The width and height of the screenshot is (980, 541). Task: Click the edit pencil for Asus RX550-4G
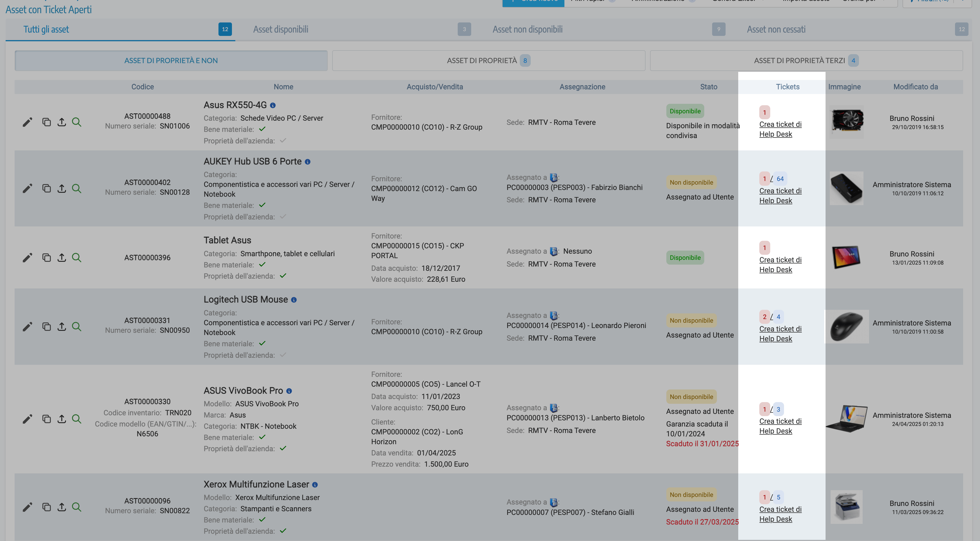pyautogui.click(x=27, y=122)
